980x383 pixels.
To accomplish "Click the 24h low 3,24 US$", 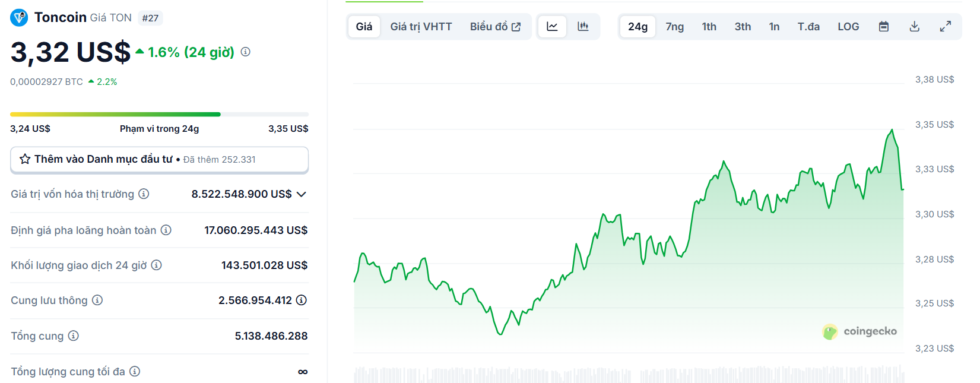I will pos(30,128).
